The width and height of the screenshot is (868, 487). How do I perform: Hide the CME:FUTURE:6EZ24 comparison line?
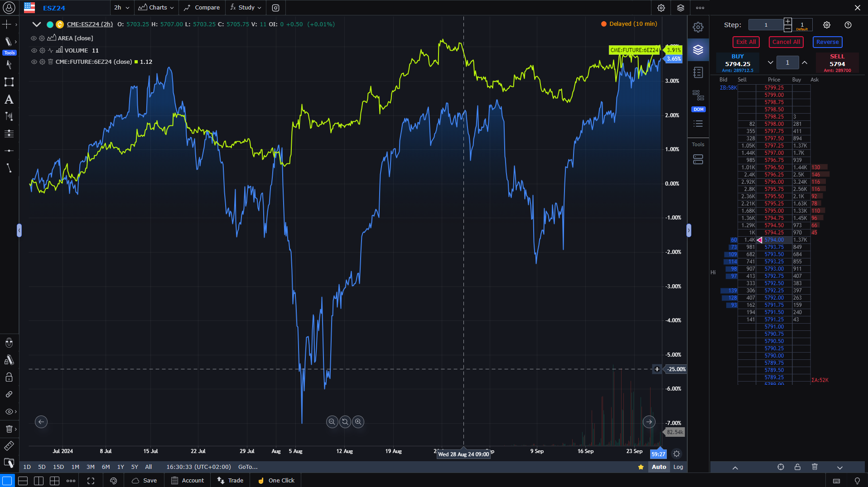point(34,62)
